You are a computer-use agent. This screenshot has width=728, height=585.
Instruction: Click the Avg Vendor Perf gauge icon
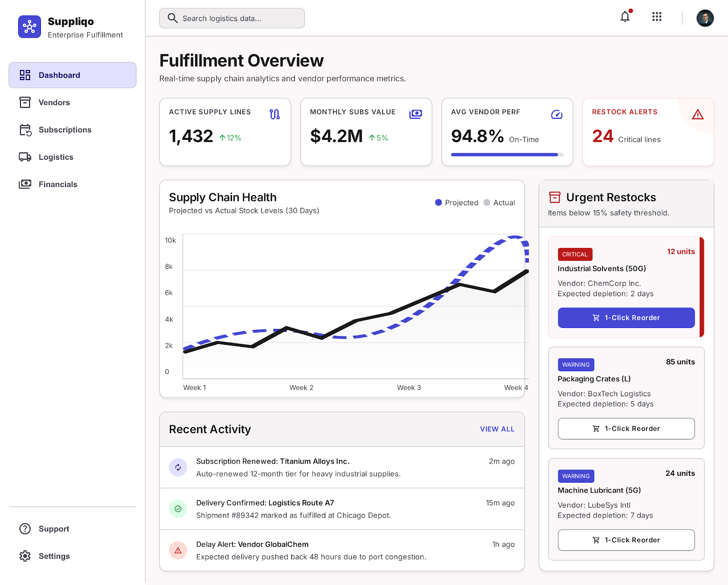pyautogui.click(x=557, y=114)
